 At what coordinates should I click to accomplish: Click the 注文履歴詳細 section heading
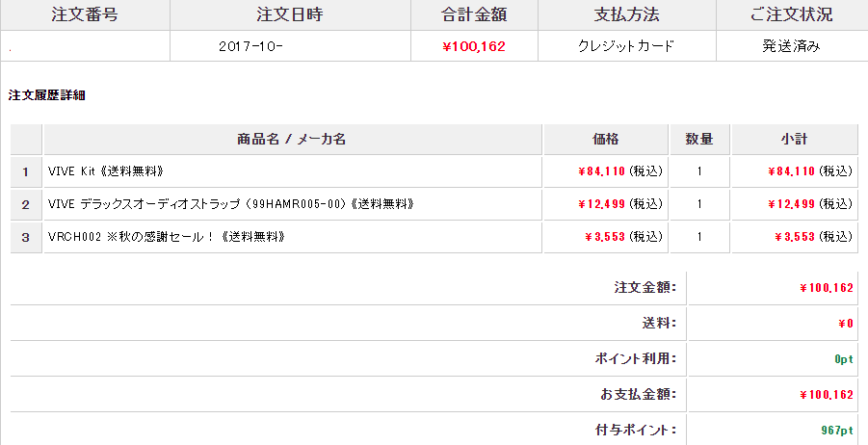pyautogui.click(x=48, y=95)
